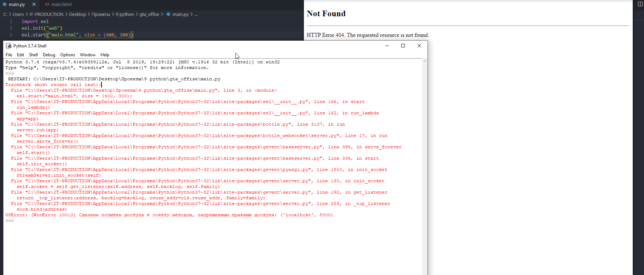Switch to the main.html editor tab
The image size is (644, 275).
point(61,5)
